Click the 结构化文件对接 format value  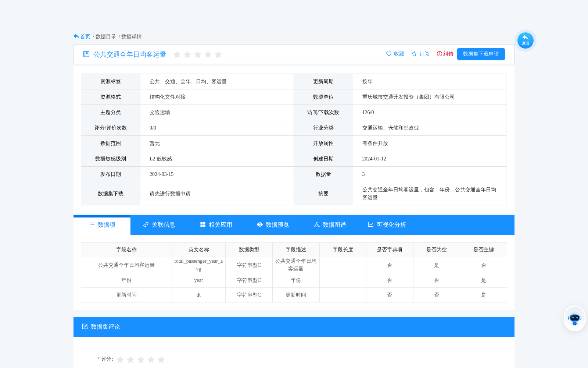[168, 97]
